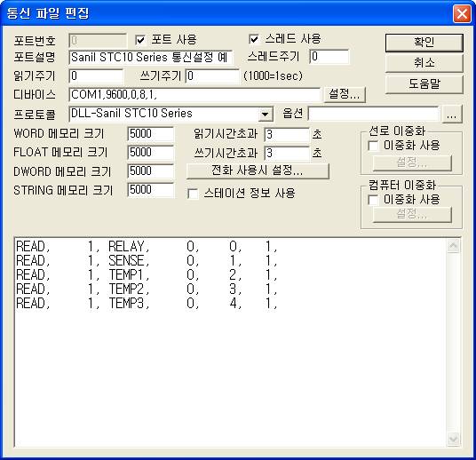Click the scroll down arrow in command list
This screenshot has height=460, width=476.
(453, 439)
